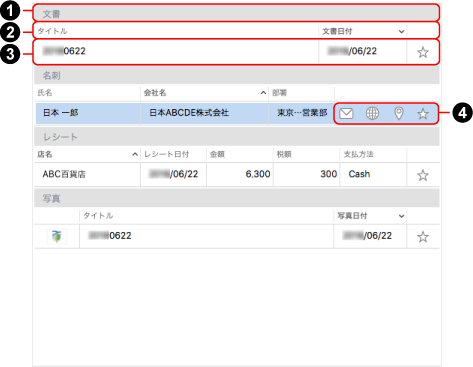This screenshot has height=367, width=473.
Task: Select the 文書 group header
Action: point(237,14)
